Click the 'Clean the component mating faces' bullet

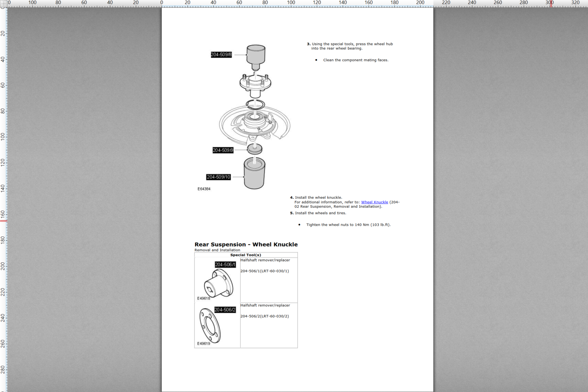(x=356, y=60)
